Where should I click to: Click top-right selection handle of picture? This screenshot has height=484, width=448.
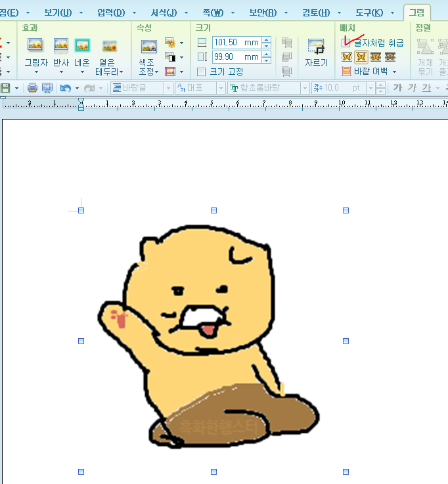click(346, 211)
